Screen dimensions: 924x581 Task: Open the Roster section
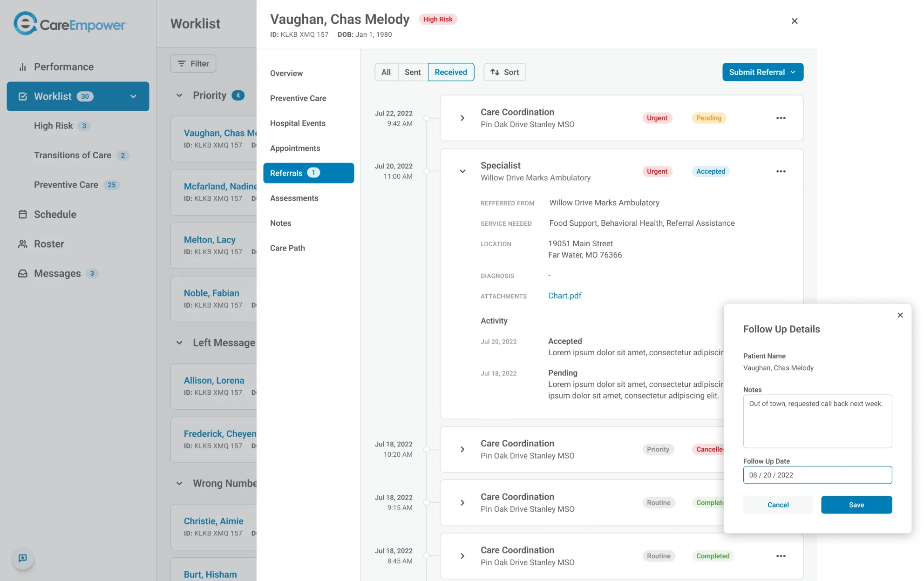[49, 243]
